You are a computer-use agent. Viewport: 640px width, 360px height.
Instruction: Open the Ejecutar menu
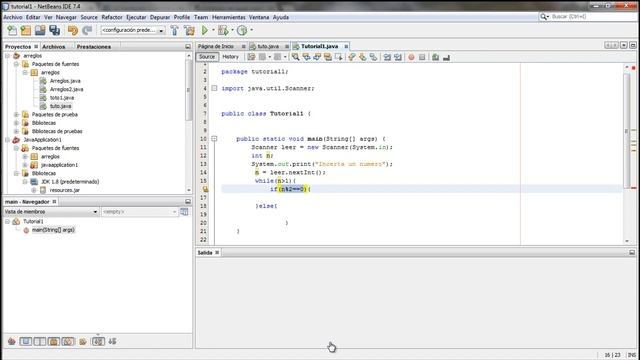(x=136, y=17)
